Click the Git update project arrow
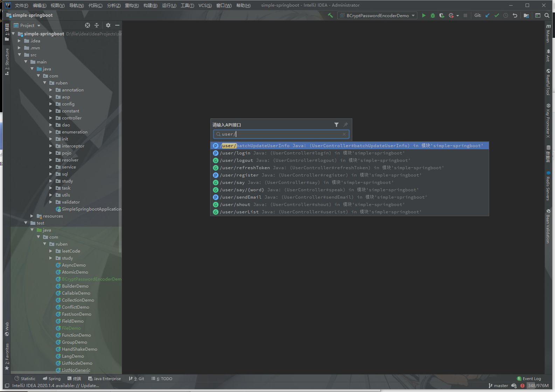This screenshot has height=392, width=555. tap(487, 15)
